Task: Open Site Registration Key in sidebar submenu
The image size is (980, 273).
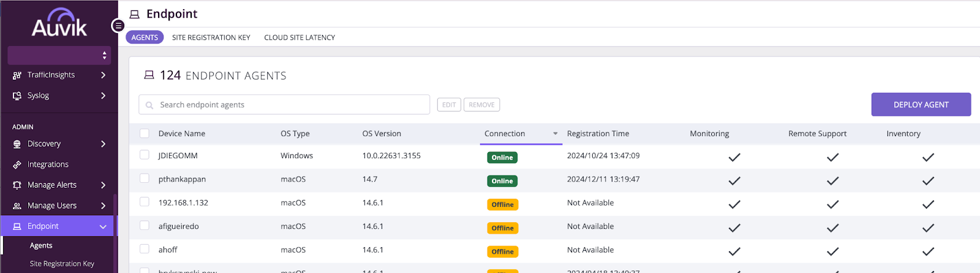Action: [62, 264]
